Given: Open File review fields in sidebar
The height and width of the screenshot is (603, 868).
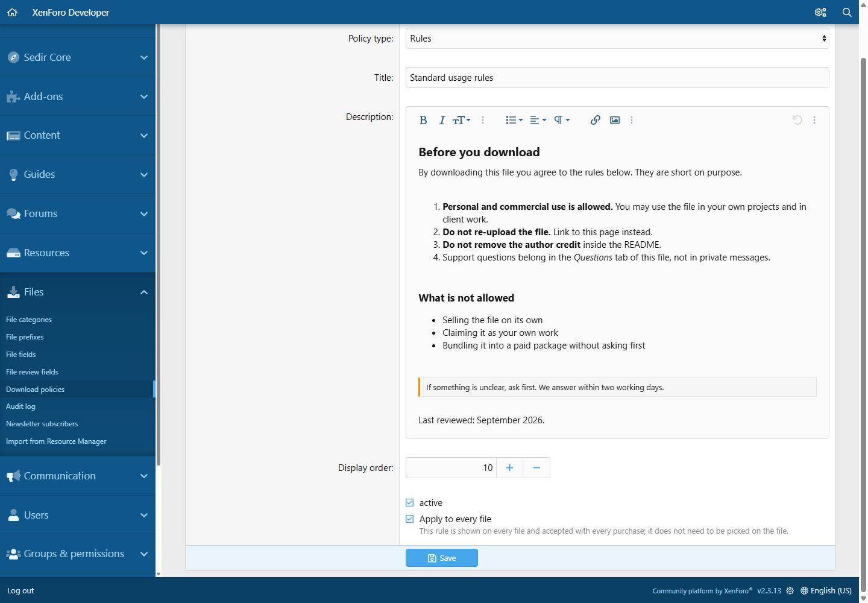Looking at the screenshot, I should click(32, 372).
